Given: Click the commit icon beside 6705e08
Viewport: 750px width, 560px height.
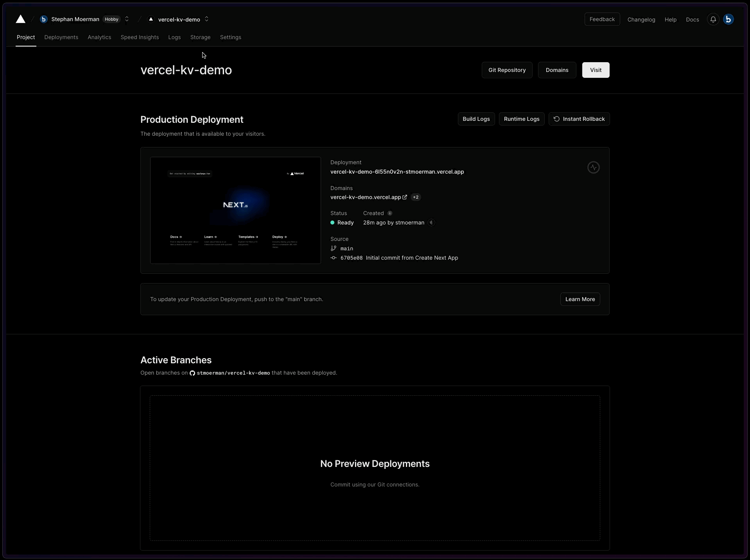Looking at the screenshot, I should (x=334, y=258).
